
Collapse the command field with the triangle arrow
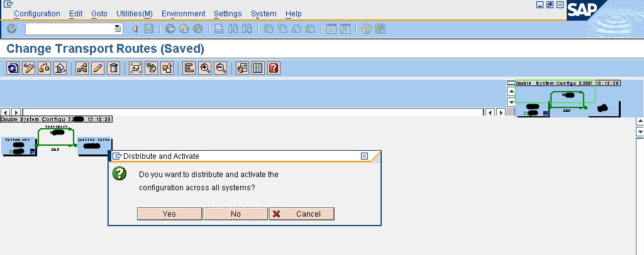[135, 29]
